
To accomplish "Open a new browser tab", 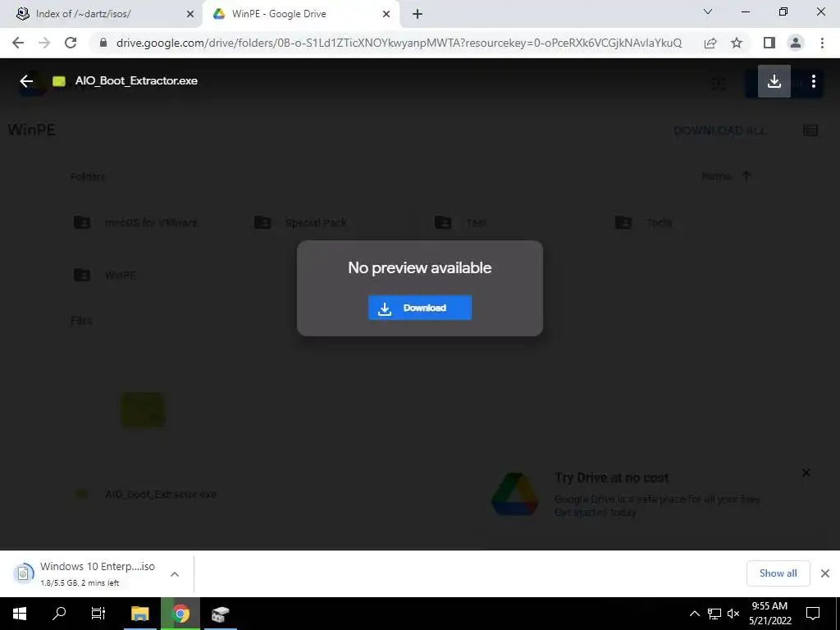I will tap(418, 14).
